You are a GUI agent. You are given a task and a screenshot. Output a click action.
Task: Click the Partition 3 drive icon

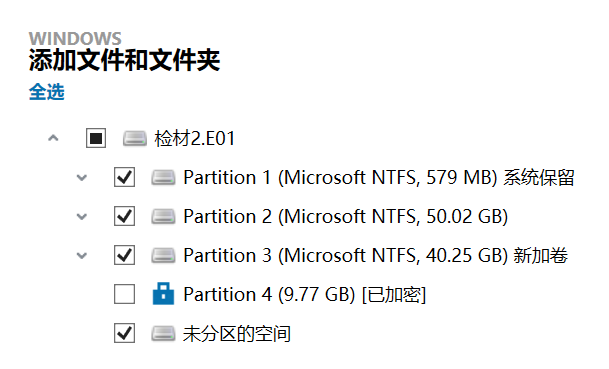pos(163,255)
